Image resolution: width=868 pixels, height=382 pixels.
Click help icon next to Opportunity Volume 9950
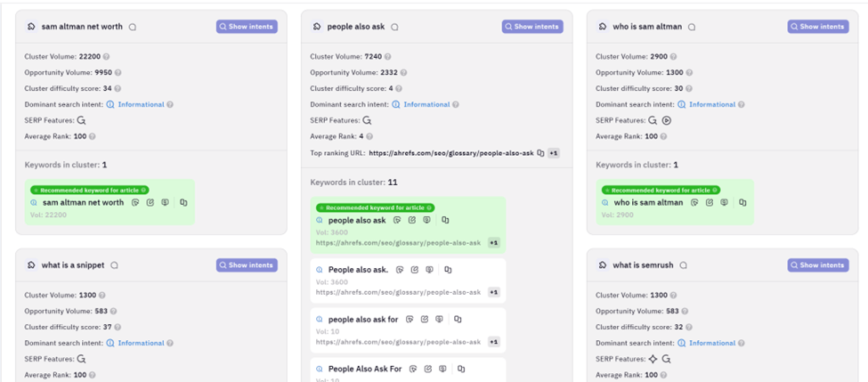[x=118, y=72]
